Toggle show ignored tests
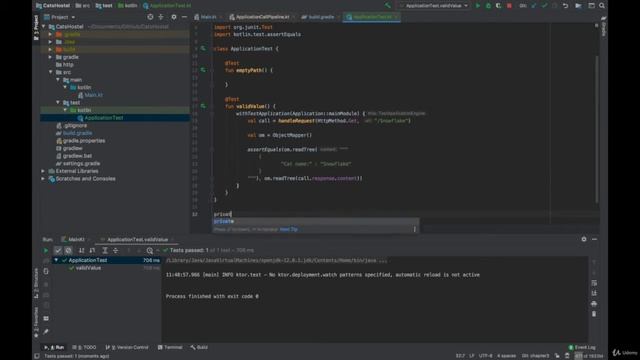The width and height of the screenshot is (640, 360). point(68,250)
